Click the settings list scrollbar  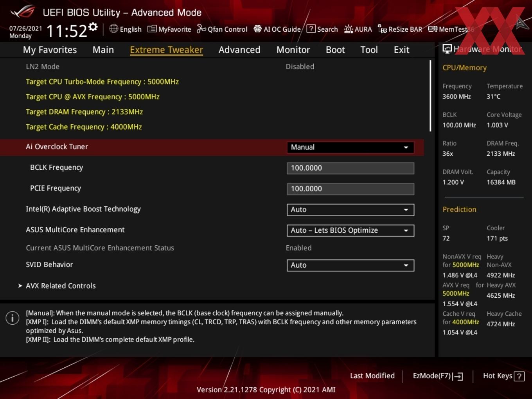[430, 96]
